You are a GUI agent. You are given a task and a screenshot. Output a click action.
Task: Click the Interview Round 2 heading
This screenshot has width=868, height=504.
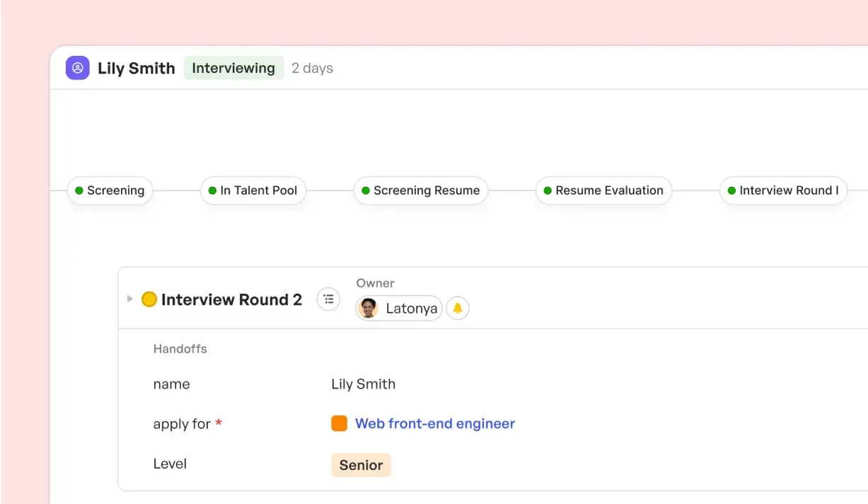tap(231, 299)
